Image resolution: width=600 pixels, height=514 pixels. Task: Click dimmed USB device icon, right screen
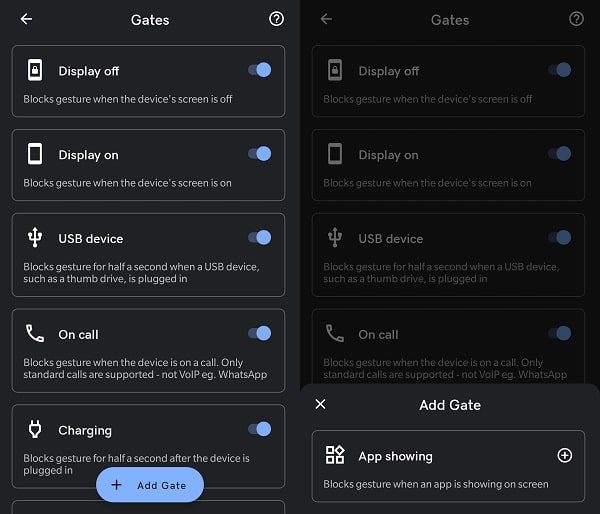(x=335, y=238)
